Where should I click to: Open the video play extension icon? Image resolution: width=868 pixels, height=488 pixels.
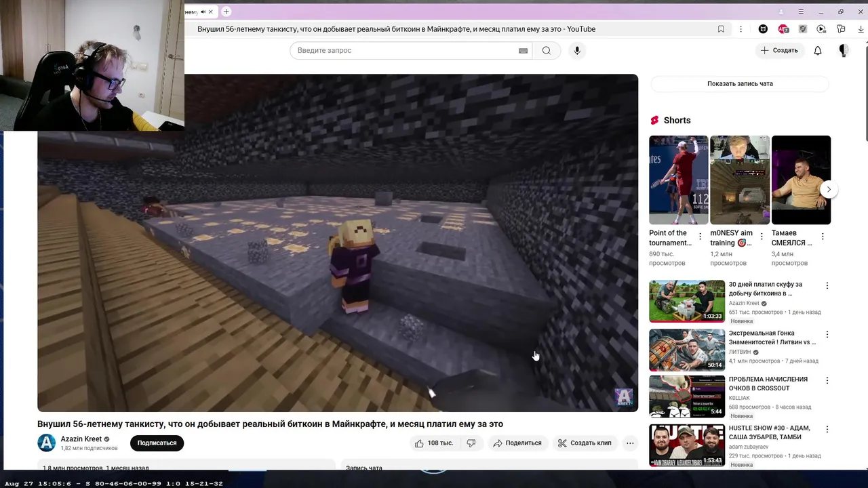[x=821, y=29]
